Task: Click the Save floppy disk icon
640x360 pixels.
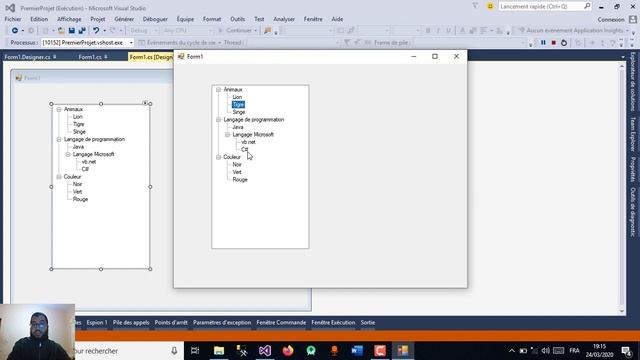Action: tap(72, 31)
